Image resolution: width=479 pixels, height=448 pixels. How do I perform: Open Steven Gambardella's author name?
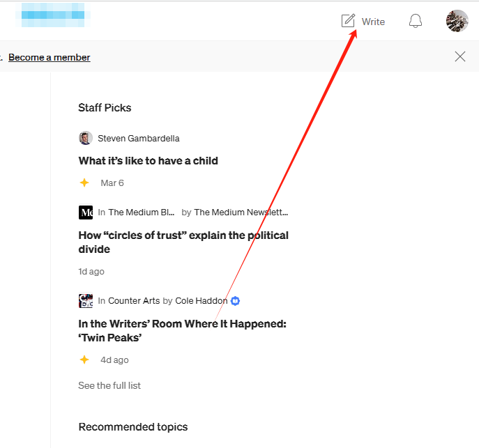[138, 139]
